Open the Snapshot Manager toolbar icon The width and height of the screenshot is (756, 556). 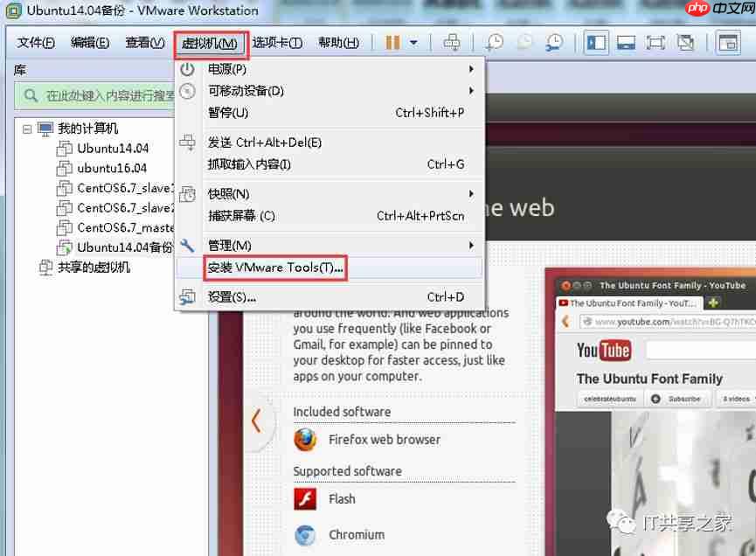click(x=553, y=41)
